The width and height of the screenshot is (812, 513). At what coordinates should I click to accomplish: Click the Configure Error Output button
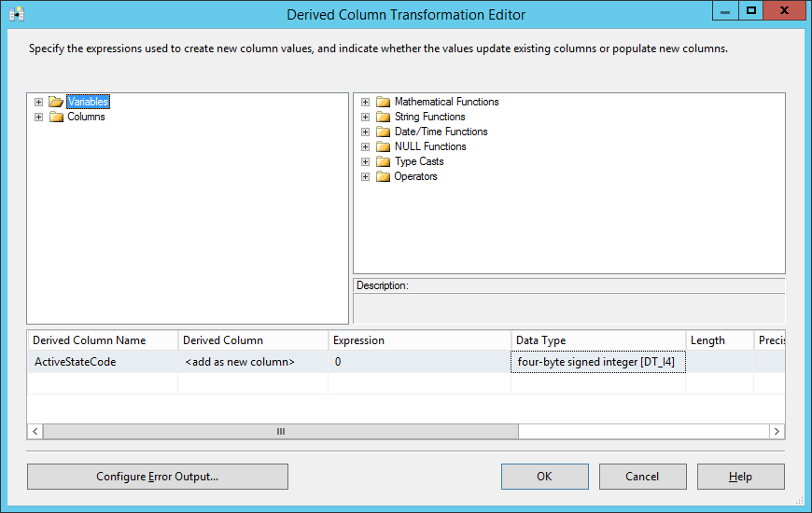pos(158,477)
